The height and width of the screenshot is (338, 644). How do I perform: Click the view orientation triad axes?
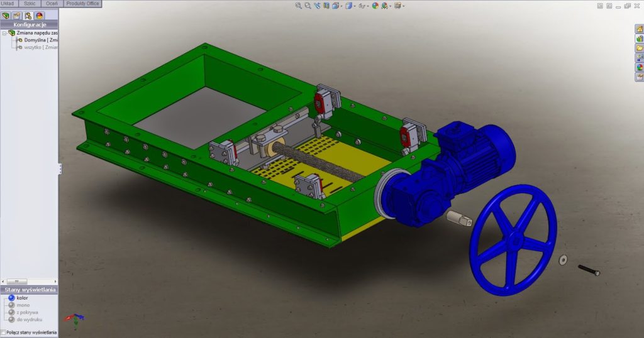(x=75, y=320)
